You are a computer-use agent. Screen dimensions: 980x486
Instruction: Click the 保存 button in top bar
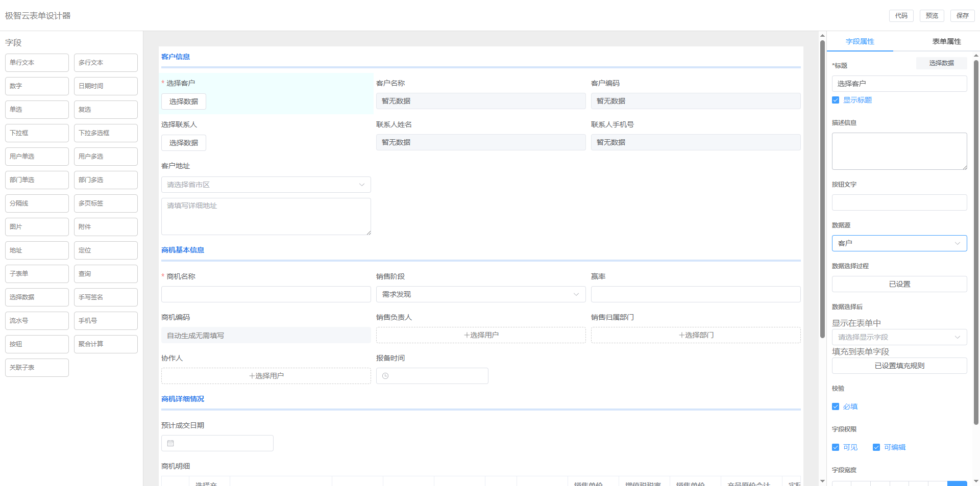962,16
